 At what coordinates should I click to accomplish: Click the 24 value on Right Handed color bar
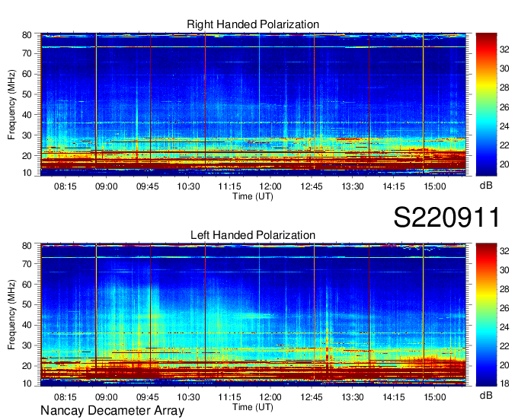click(504, 126)
